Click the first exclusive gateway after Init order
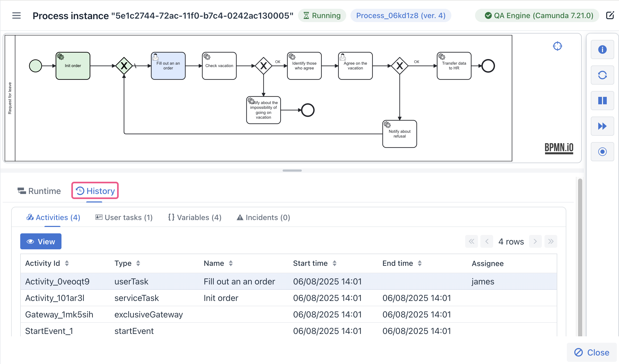 (124, 66)
